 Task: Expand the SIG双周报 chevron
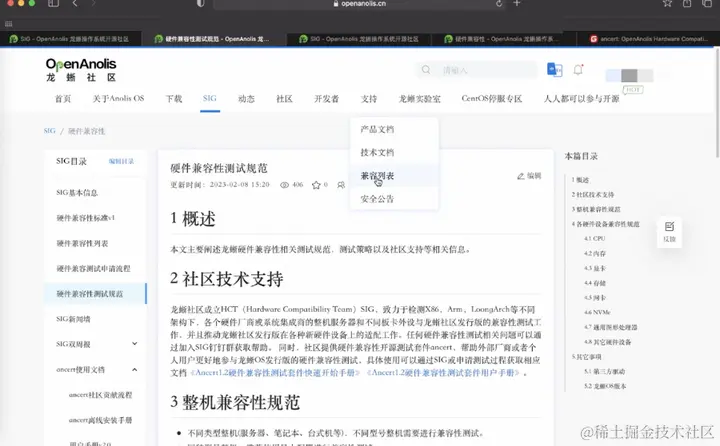click(135, 344)
